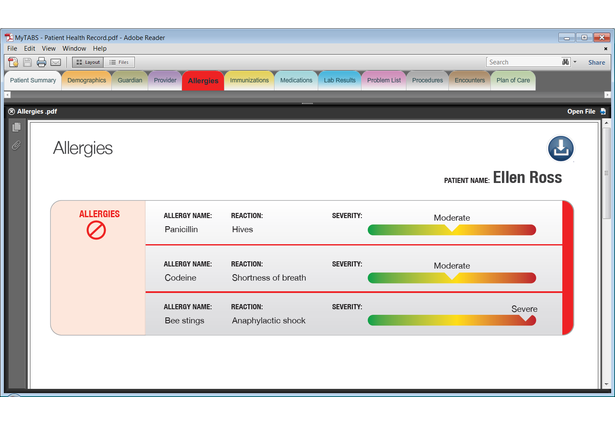Click the vertical scrollbar thumb
Viewport: 615px width, 424px height.
pos(606,173)
